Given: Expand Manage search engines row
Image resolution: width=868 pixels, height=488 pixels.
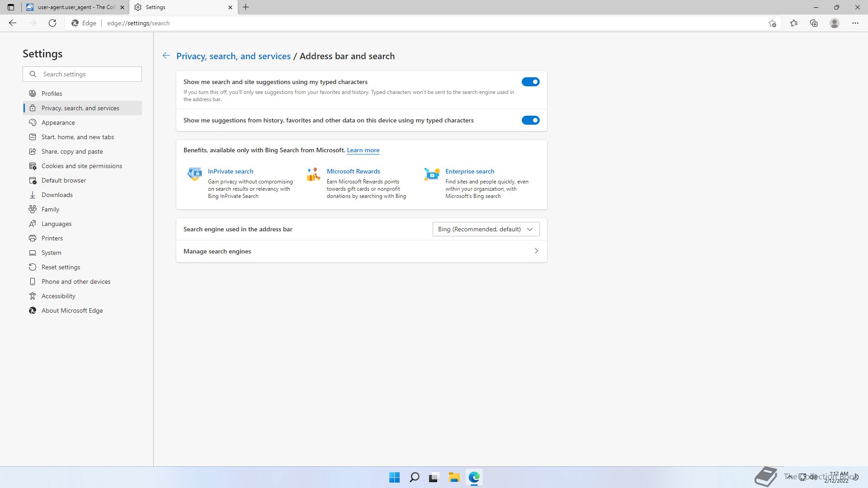Looking at the screenshot, I should (362, 251).
